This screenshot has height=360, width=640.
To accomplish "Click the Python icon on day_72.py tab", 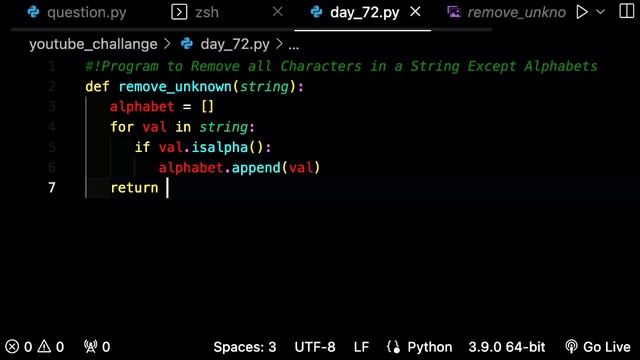I will (x=316, y=12).
